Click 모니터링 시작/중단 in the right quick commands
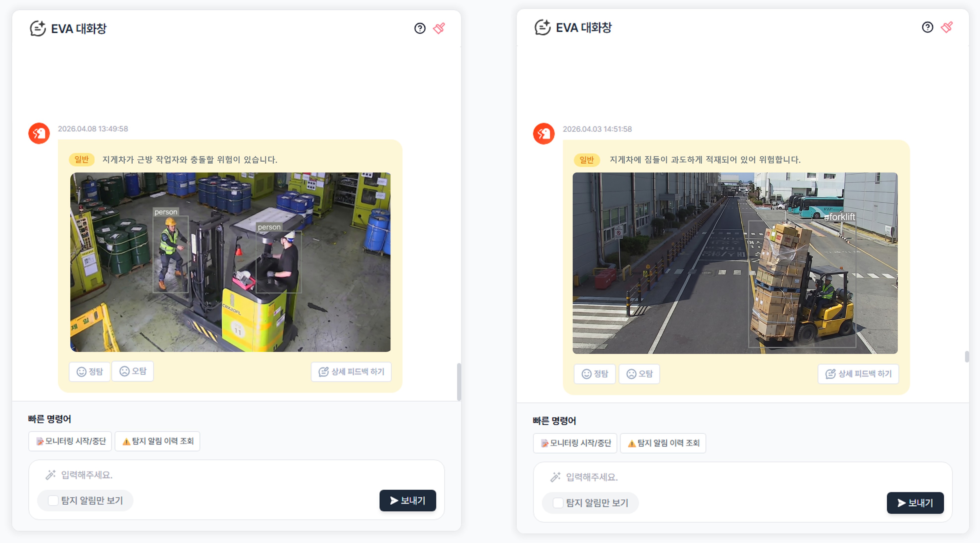 point(575,443)
